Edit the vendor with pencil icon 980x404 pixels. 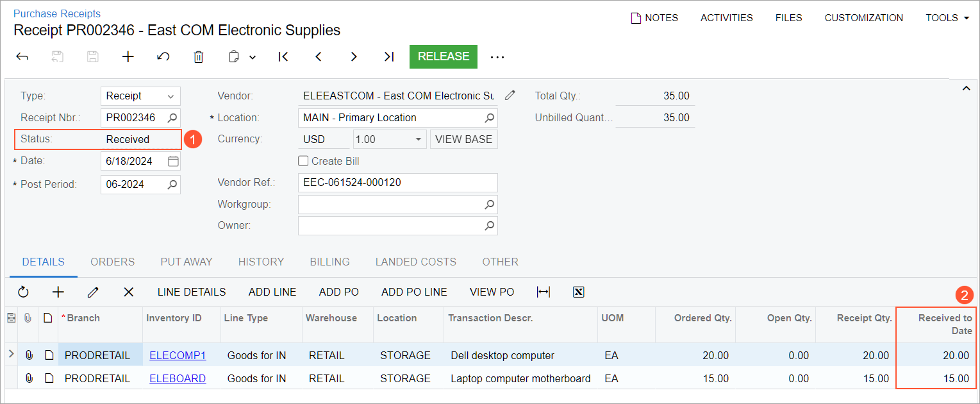coord(510,96)
